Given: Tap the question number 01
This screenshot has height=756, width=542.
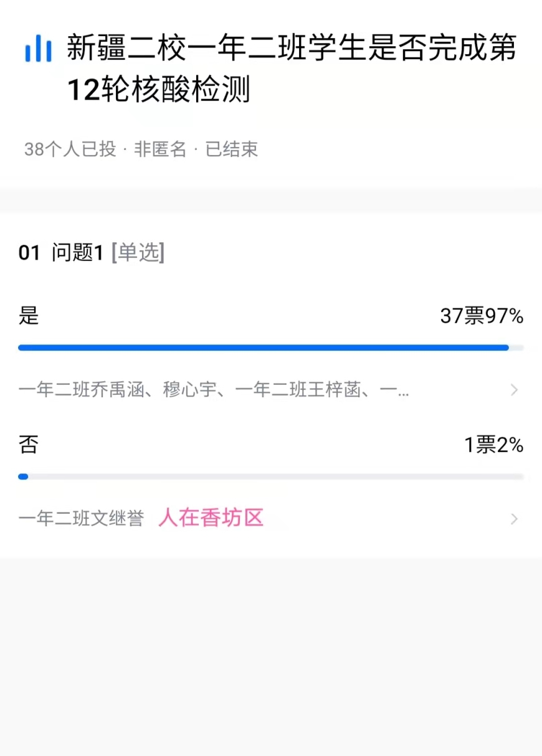Looking at the screenshot, I should pyautogui.click(x=29, y=253).
